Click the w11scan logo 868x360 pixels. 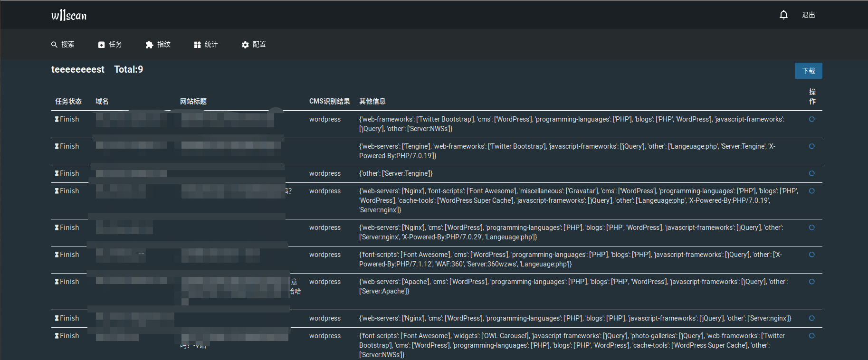69,15
